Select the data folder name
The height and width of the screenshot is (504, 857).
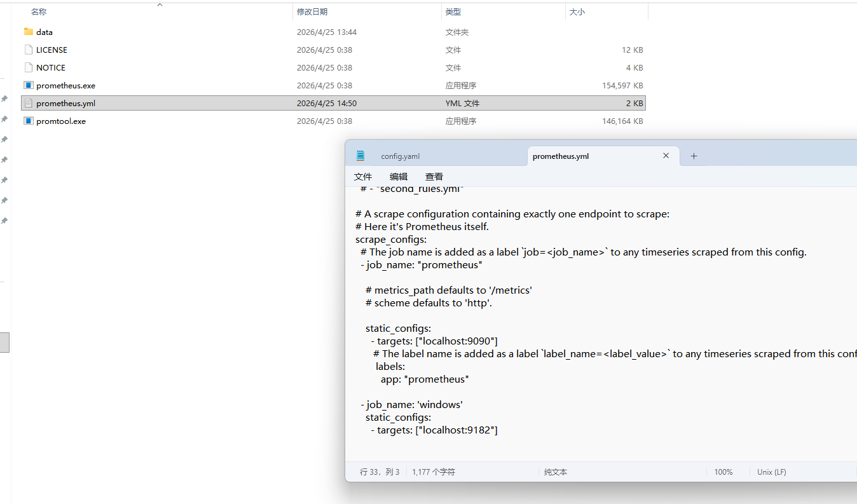(45, 32)
